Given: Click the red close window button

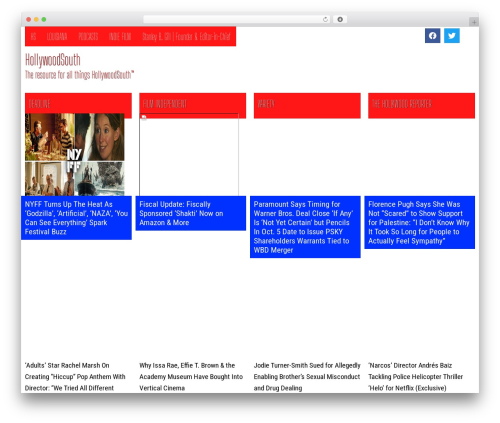Looking at the screenshot, I should [x=29, y=19].
